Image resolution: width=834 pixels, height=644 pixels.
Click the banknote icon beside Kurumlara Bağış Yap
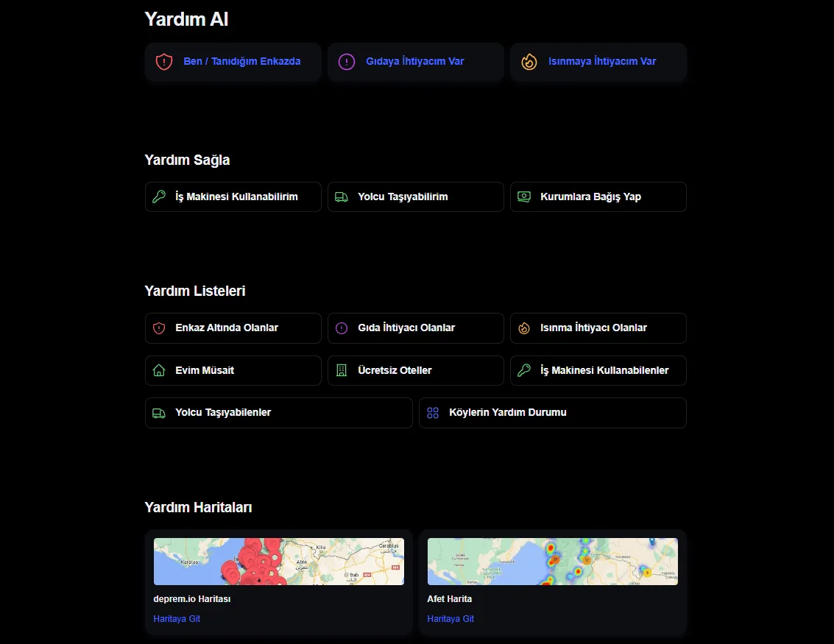click(x=524, y=197)
